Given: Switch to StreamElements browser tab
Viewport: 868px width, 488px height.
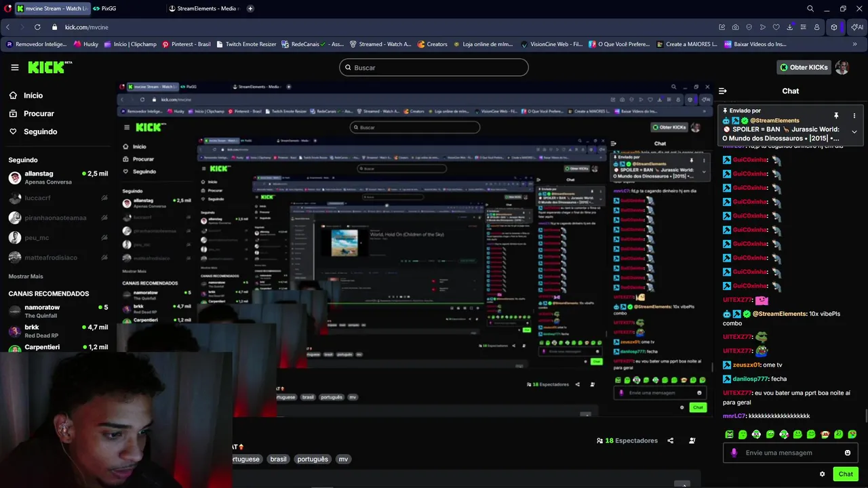Looking at the screenshot, I should pos(203,8).
